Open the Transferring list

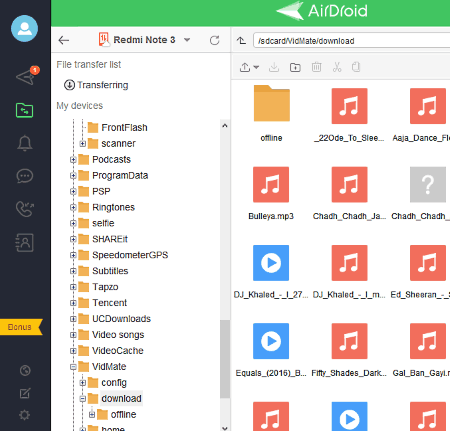[96, 85]
